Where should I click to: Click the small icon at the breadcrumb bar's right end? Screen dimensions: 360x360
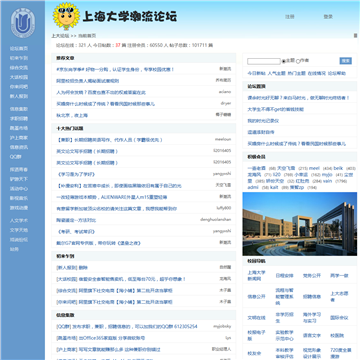click(x=355, y=36)
